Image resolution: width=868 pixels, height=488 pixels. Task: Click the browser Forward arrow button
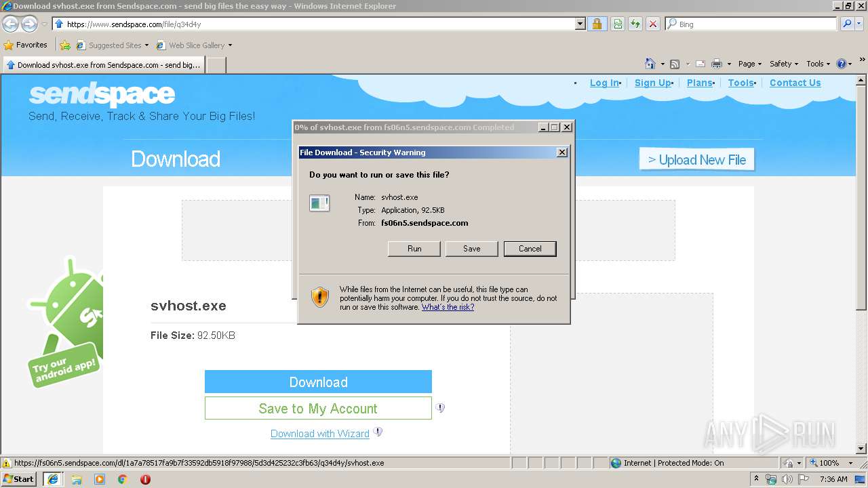click(x=29, y=24)
